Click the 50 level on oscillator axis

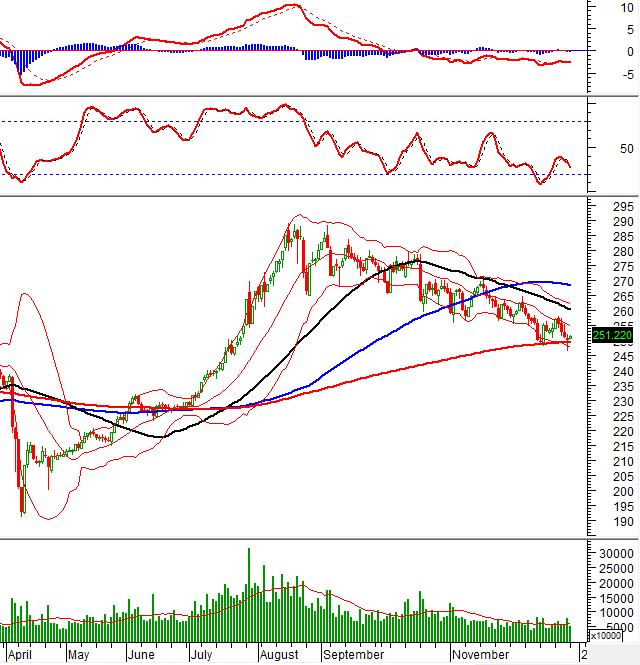click(598, 148)
